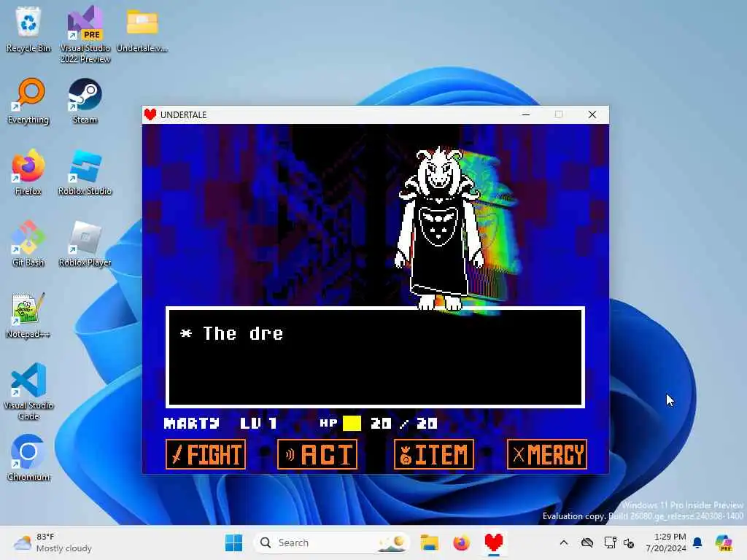747x560 pixels.
Task: Open the clock showing 1:29 PM
Action: 665,542
